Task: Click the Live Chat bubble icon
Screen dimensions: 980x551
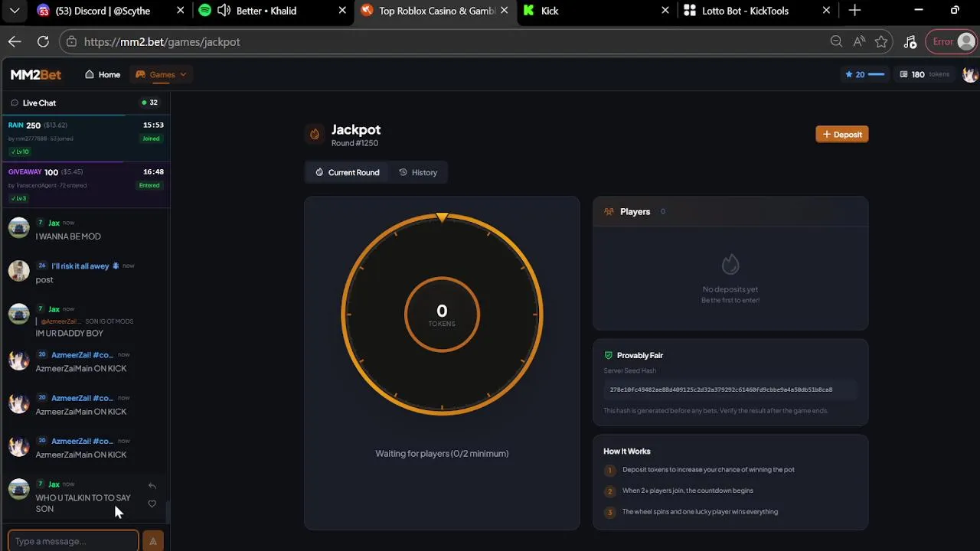Action: (x=15, y=103)
